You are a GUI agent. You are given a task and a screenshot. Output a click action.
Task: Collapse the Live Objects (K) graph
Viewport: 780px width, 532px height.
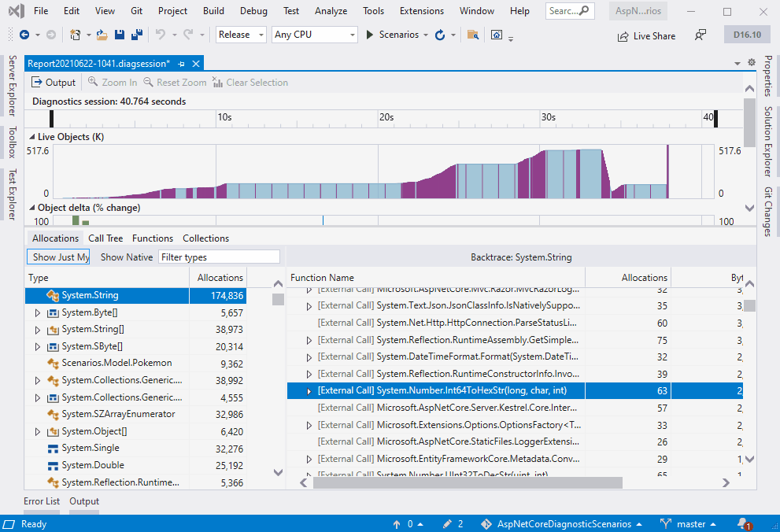click(x=31, y=137)
